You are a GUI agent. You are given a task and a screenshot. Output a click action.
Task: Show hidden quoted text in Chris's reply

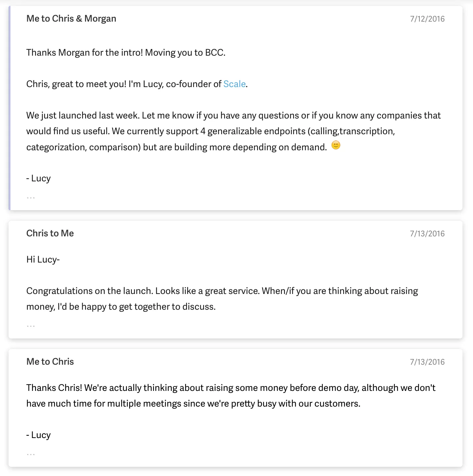pos(31,326)
